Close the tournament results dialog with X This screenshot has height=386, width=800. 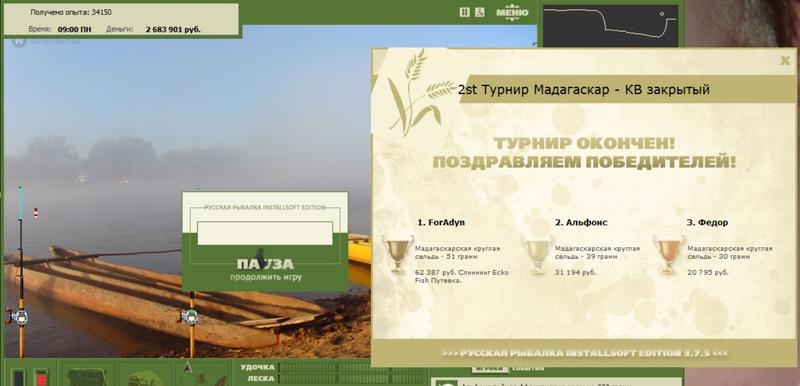[785, 61]
